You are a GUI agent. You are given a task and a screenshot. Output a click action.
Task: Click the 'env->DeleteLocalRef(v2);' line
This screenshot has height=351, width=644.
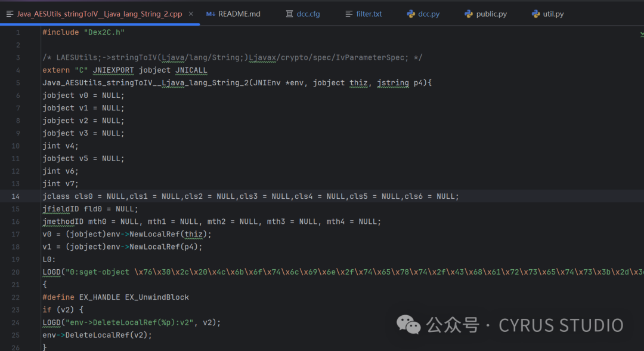(x=97, y=335)
